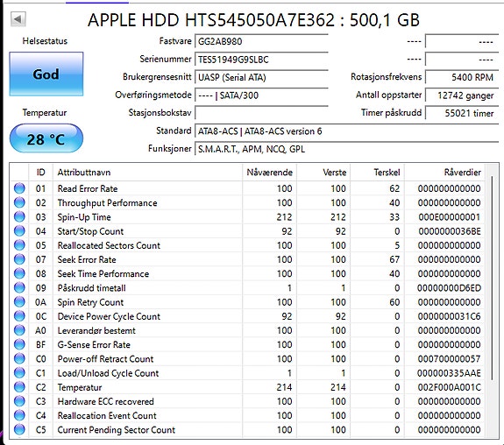Select the Spin Retry Count attribute name
Viewport: 504px width, 445px height.
90,302
